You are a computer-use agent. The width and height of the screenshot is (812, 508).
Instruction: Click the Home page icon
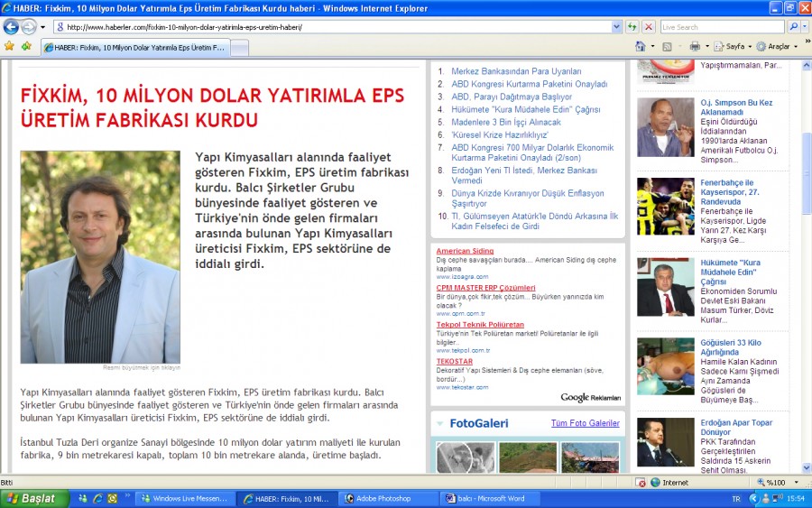coord(641,47)
